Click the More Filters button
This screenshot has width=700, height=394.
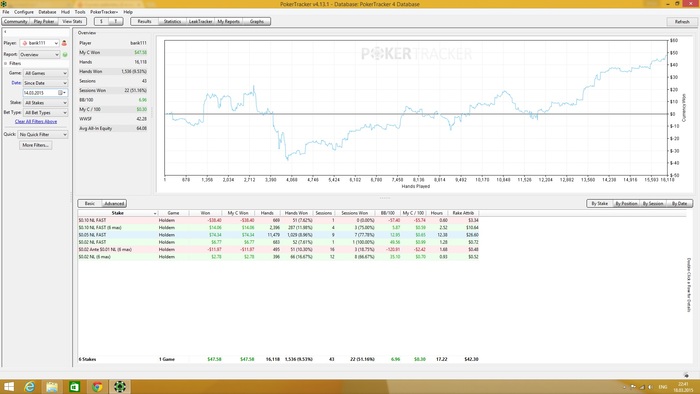(35, 145)
